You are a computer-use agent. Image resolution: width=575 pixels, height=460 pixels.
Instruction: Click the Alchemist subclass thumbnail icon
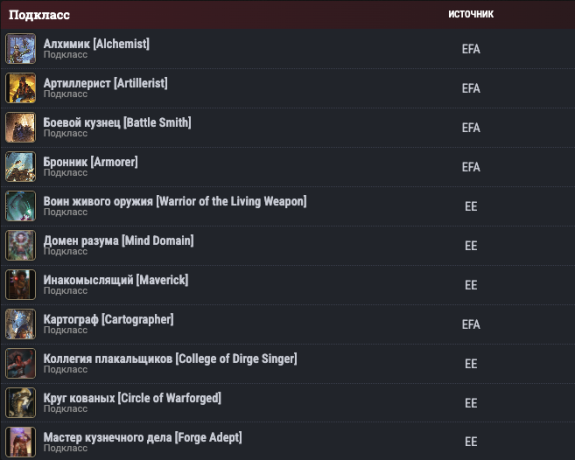coord(21,48)
